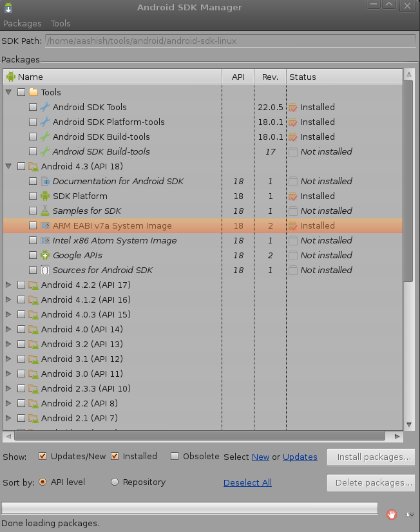Collapse the Tools group

click(x=9, y=92)
